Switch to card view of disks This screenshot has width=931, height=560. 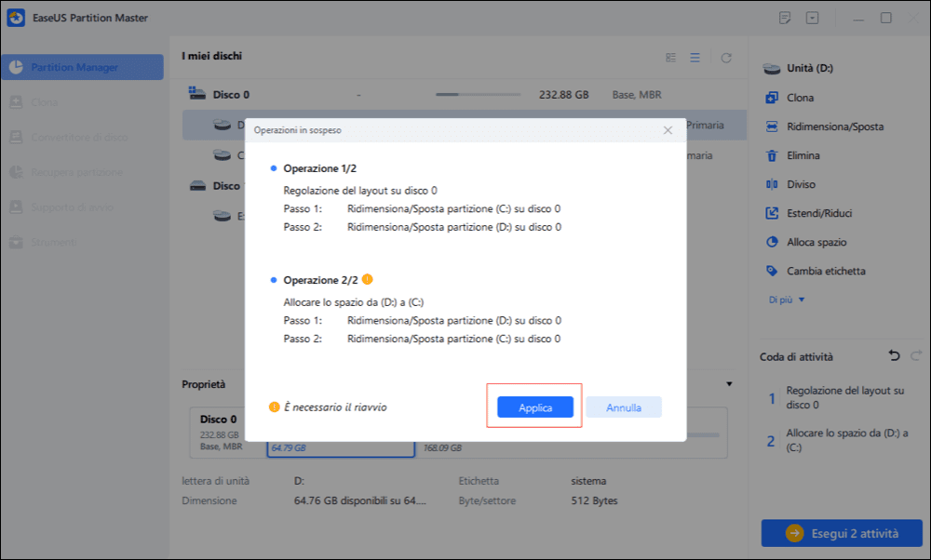[671, 58]
